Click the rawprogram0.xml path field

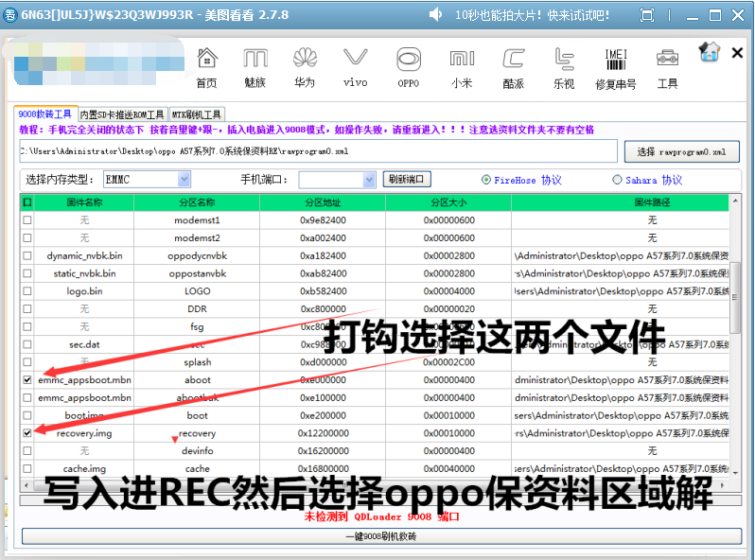point(318,151)
